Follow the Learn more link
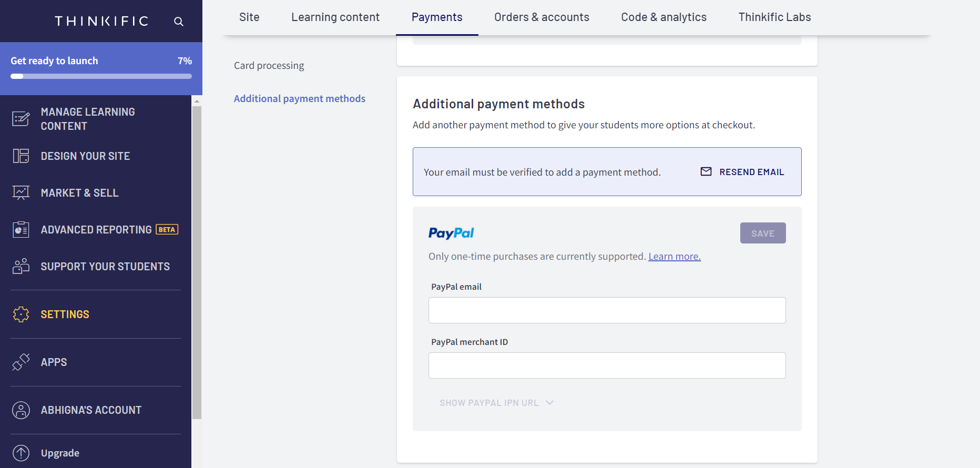Viewport: 980px width, 468px height. 675,257
